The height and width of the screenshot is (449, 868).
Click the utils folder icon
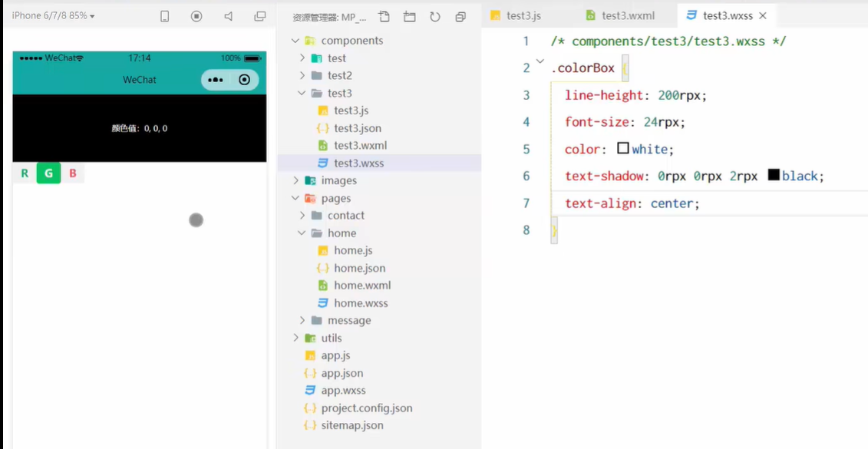(311, 338)
